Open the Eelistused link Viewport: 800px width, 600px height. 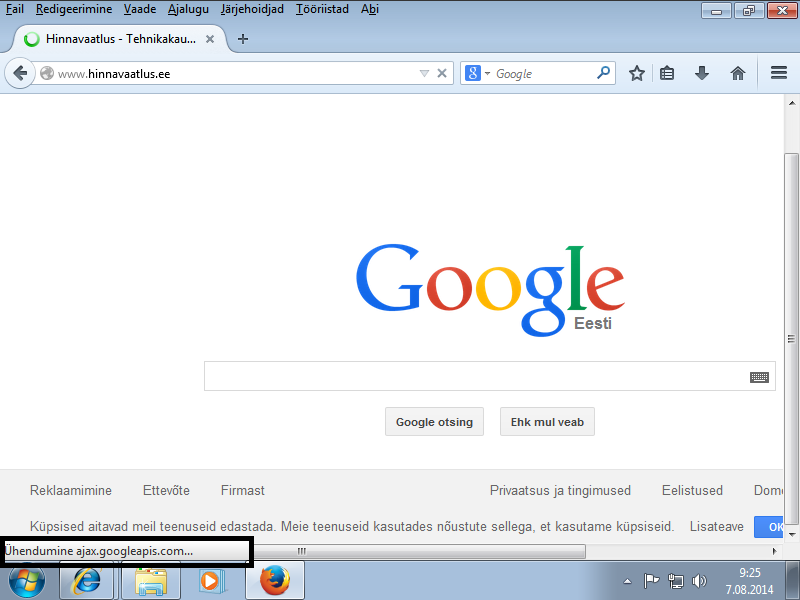[x=692, y=490]
